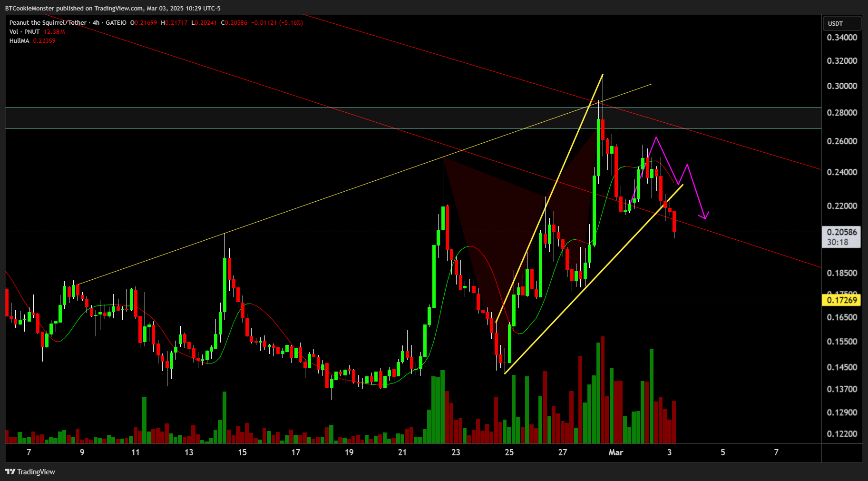Click the 0.34000 price axis label
Viewport: 868px width, 481px height.
pyautogui.click(x=842, y=37)
